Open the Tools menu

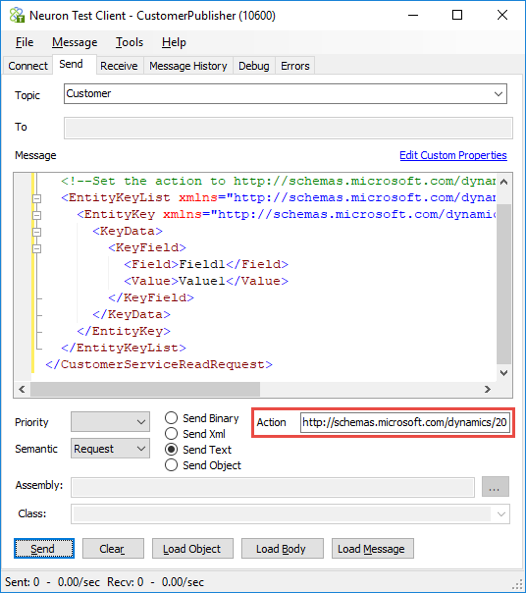(x=129, y=42)
